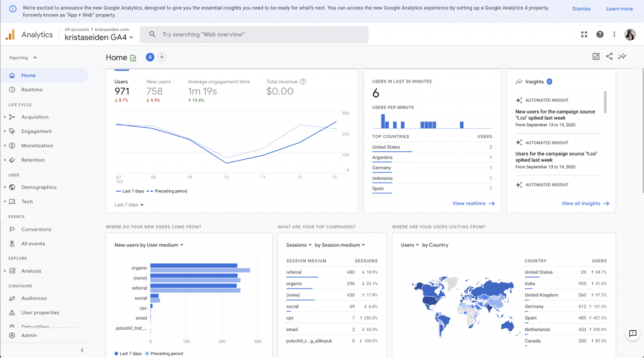Click the 'View realtime' link
The width and height of the screenshot is (644, 363).
473,203
